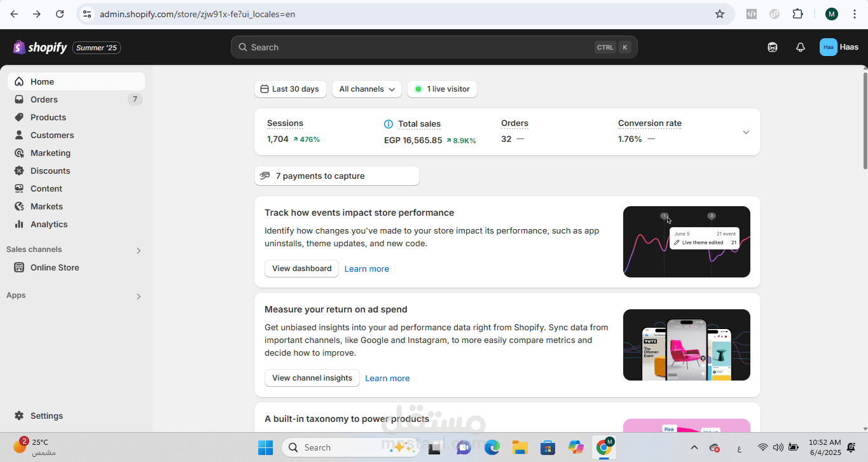This screenshot has height=462, width=868.
Task: Click the Orders badge showing 7
Action: 135,99
